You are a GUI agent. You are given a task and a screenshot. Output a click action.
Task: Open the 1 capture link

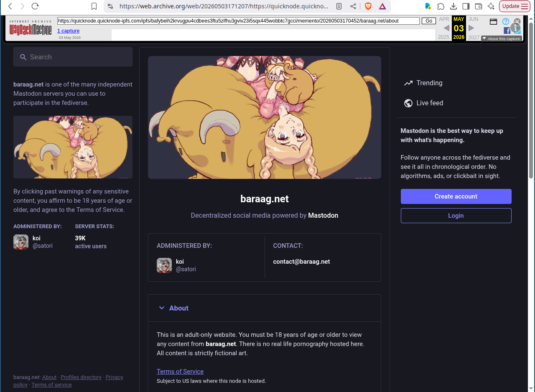[x=69, y=31]
